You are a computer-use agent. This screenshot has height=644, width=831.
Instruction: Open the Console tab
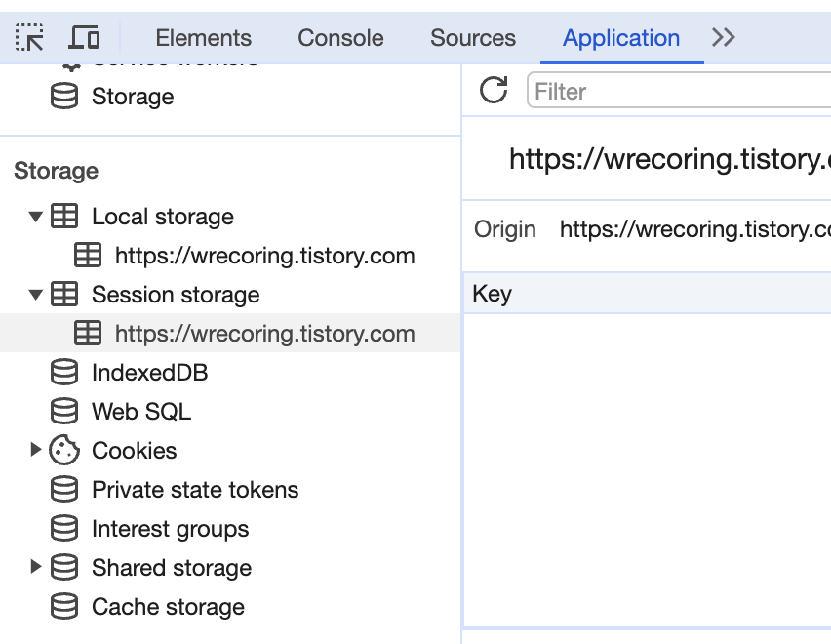[x=340, y=38]
